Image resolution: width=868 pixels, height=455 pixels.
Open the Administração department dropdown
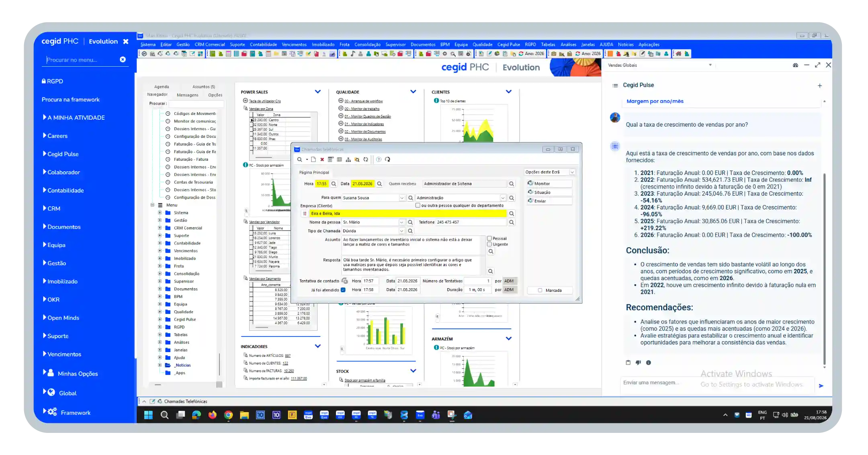tap(503, 198)
